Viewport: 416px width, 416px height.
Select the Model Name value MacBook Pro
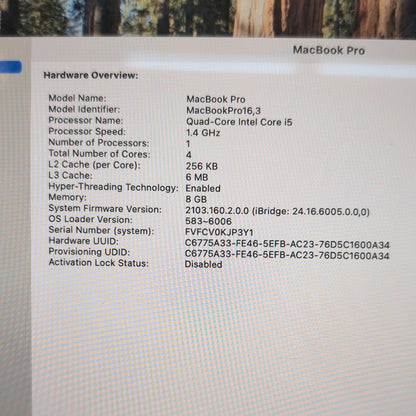[x=216, y=99]
